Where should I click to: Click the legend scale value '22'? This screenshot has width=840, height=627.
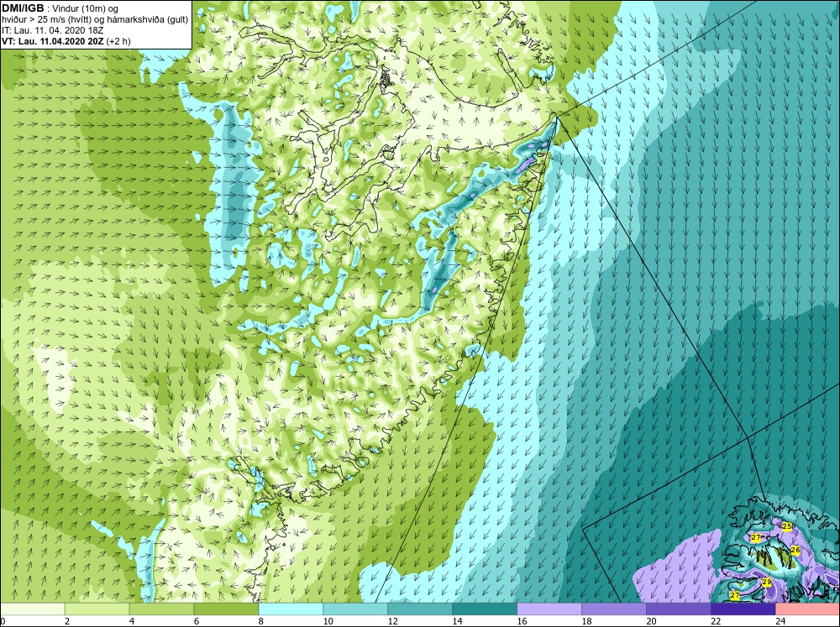pos(717,621)
